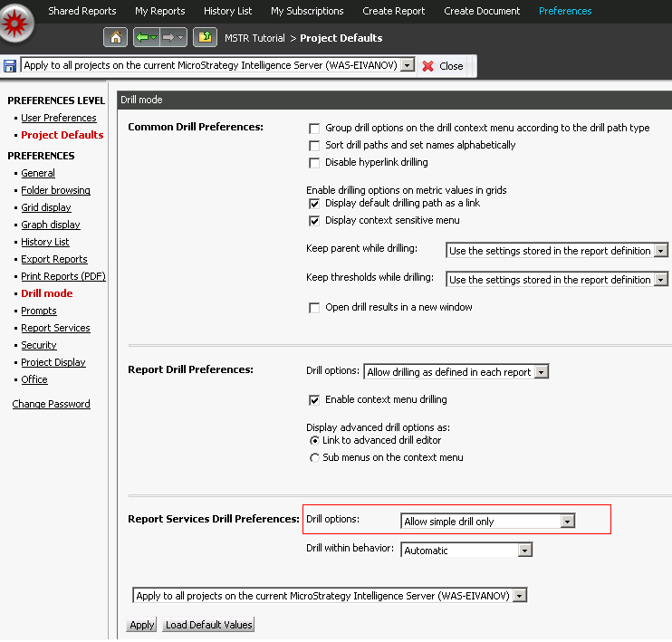Viewport: 672px width, 642px height.
Task: Open the Shared Reports menu
Action: click(x=82, y=11)
